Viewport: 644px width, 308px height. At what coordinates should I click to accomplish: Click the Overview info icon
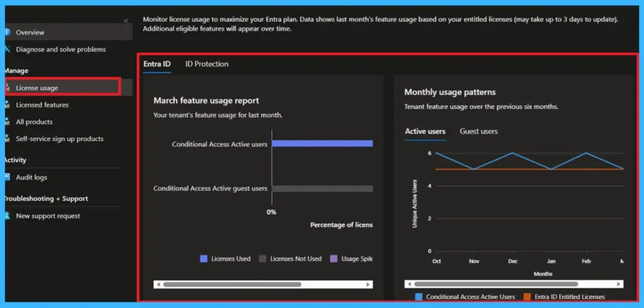[x=8, y=32]
